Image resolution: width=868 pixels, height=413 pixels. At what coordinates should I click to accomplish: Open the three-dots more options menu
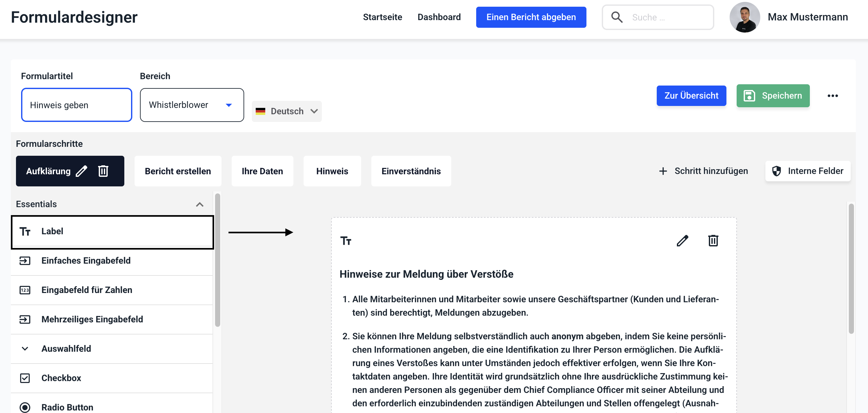(832, 96)
